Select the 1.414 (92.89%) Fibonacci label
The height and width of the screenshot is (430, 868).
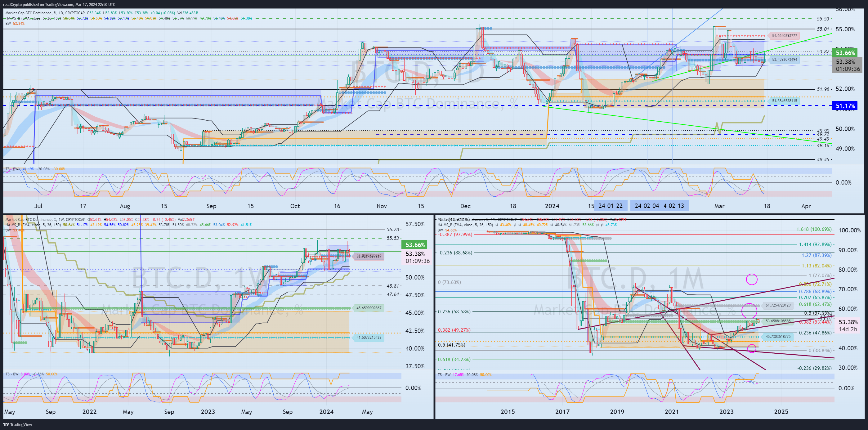816,244
